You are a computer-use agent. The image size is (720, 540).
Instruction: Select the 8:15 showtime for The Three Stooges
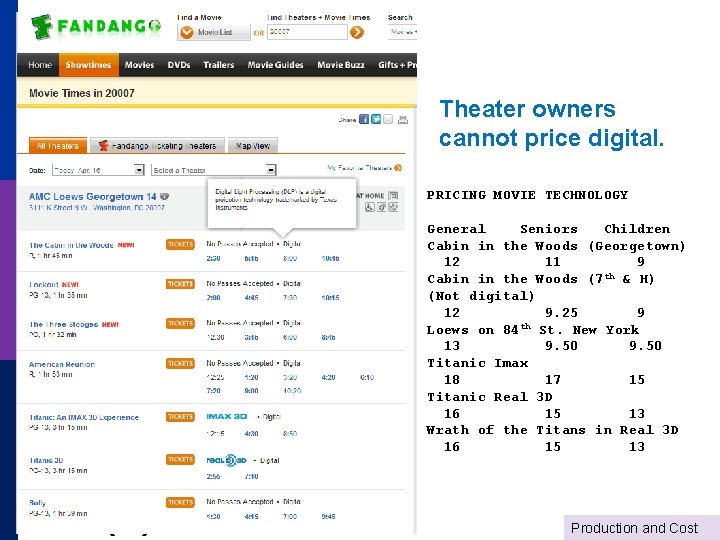(328, 338)
